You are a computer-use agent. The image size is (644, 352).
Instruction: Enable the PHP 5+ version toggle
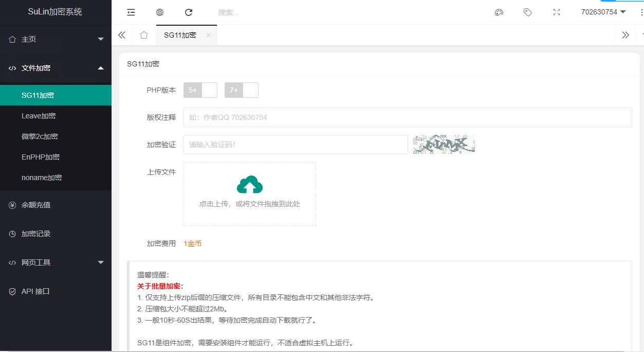[200, 90]
